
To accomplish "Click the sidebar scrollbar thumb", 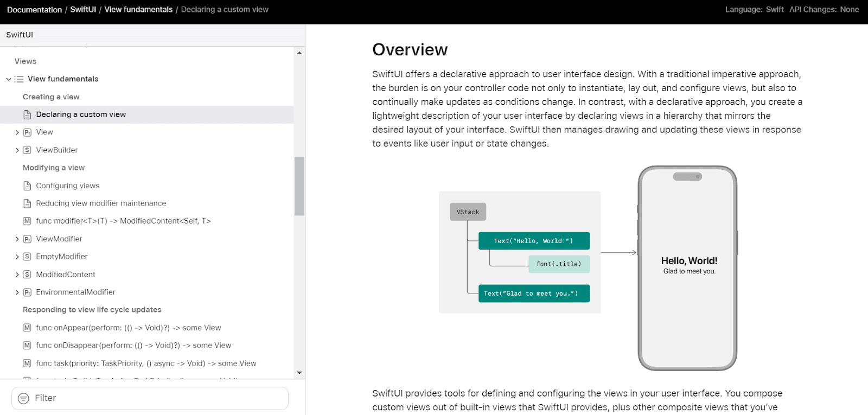I will tap(299, 186).
